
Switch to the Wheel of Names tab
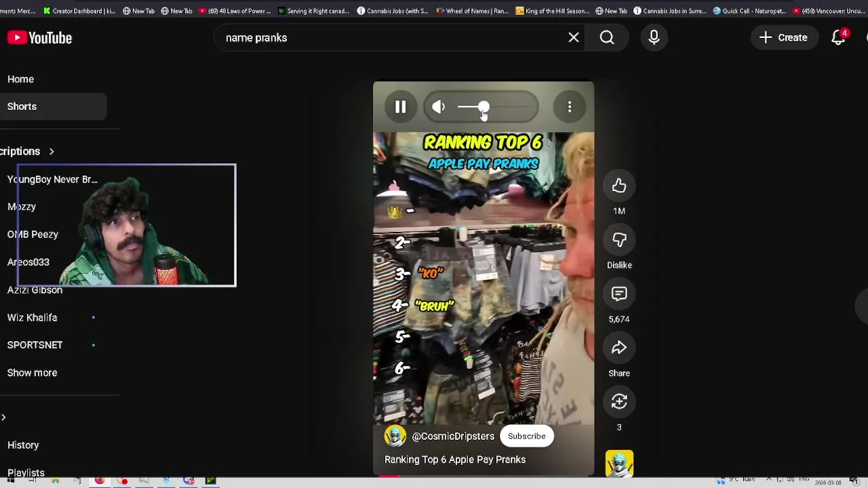(x=472, y=11)
